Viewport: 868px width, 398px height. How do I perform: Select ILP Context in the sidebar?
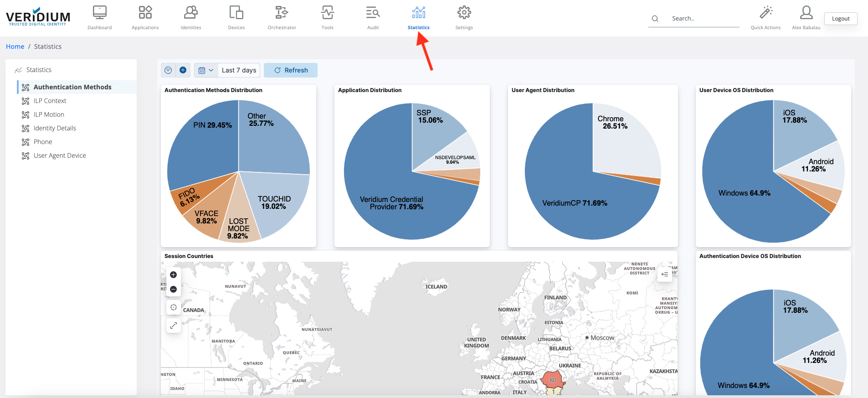50,101
